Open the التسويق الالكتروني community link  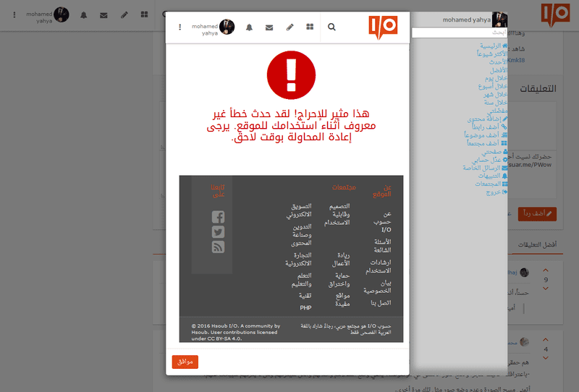coord(299,210)
